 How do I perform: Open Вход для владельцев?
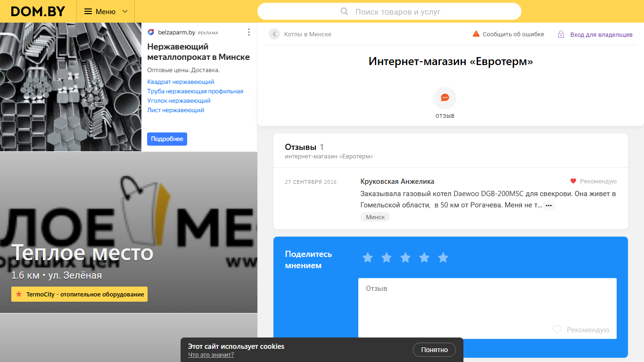click(x=602, y=34)
